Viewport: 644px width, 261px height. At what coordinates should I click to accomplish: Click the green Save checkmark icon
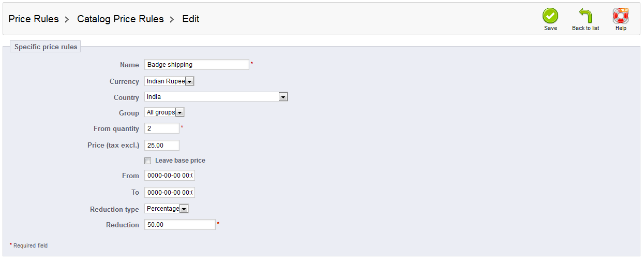[x=550, y=16]
